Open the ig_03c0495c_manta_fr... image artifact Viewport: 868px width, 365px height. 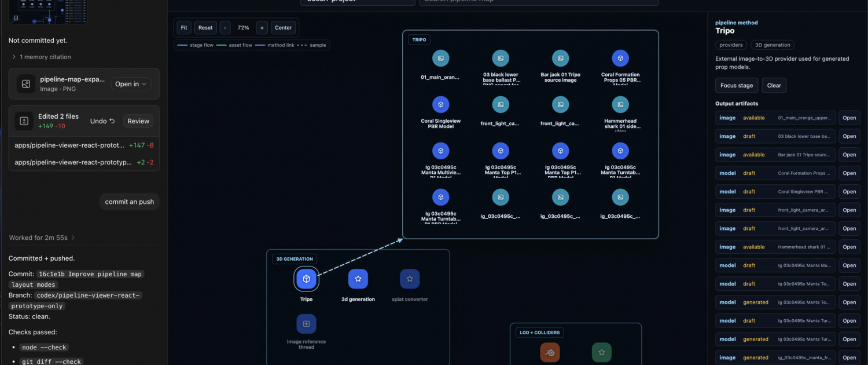point(849,357)
